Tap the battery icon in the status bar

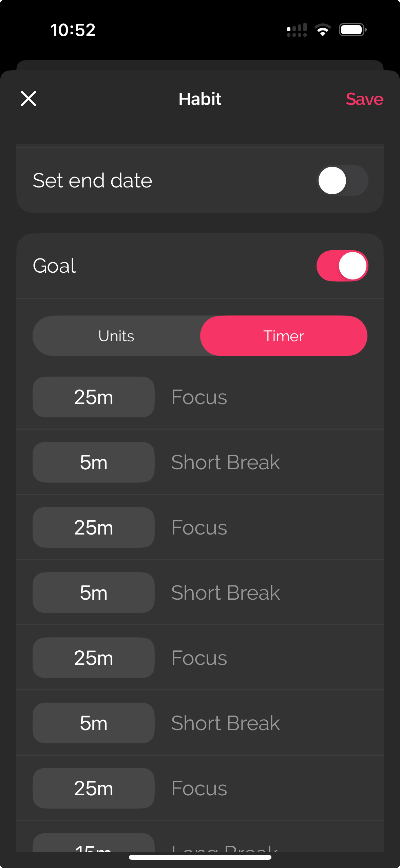click(353, 30)
